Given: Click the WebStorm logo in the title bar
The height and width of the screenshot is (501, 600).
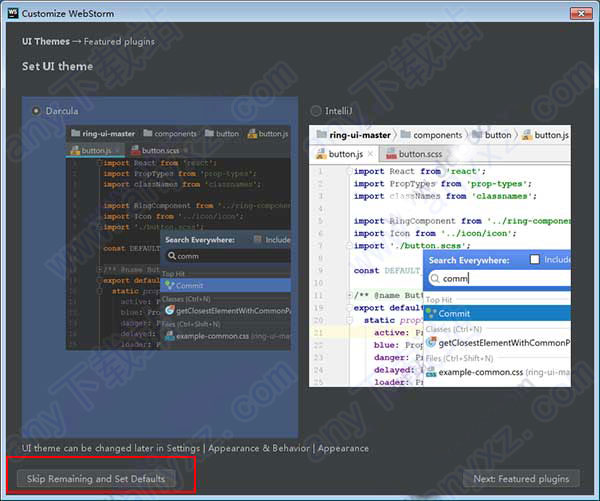Looking at the screenshot, I should click(x=12, y=11).
